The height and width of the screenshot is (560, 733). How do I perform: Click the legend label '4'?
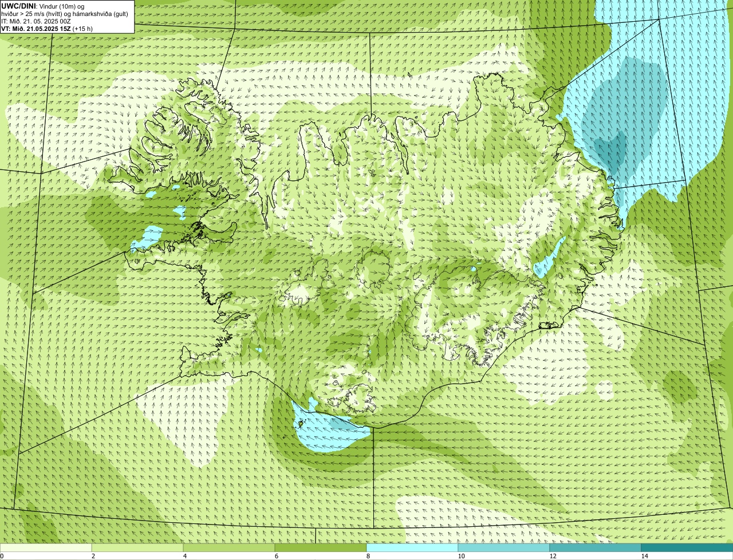184,556
